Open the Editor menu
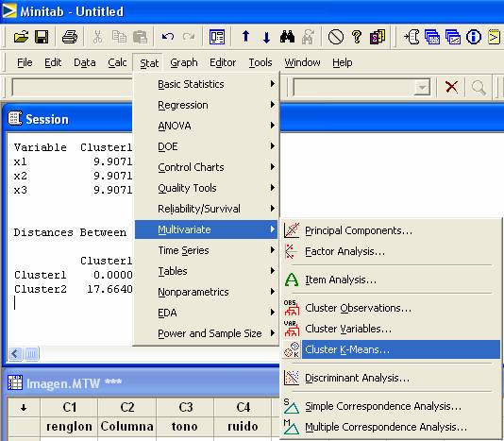The height and width of the screenshot is (441, 504). pos(223,62)
